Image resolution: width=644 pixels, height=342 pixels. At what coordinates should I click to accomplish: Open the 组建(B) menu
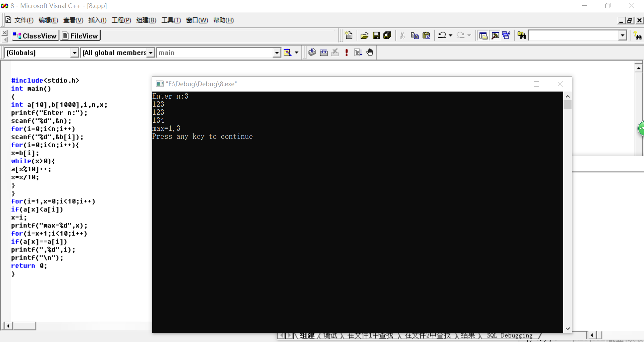coord(146,20)
